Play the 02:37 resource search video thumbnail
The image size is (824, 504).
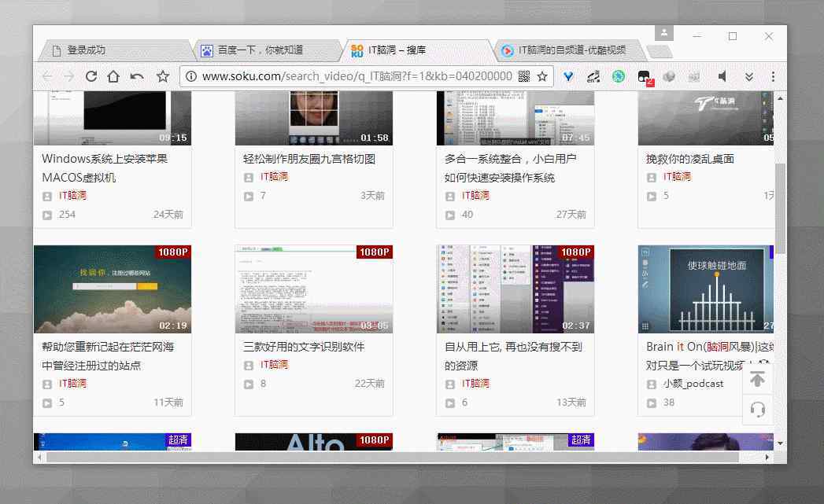(515, 289)
